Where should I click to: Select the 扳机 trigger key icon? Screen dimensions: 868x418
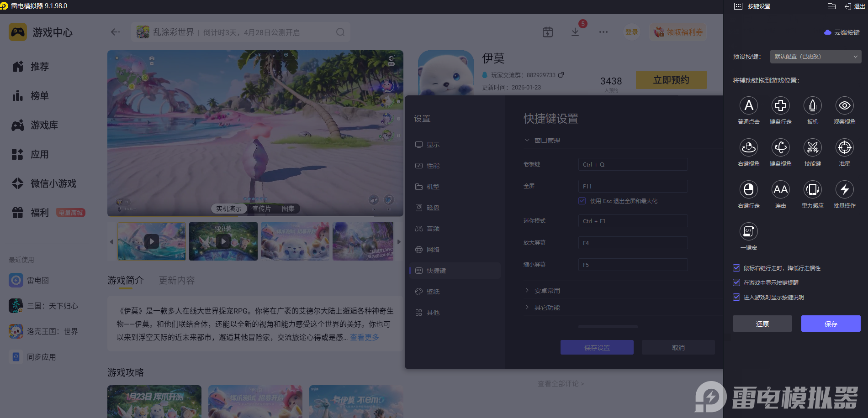pos(813,105)
